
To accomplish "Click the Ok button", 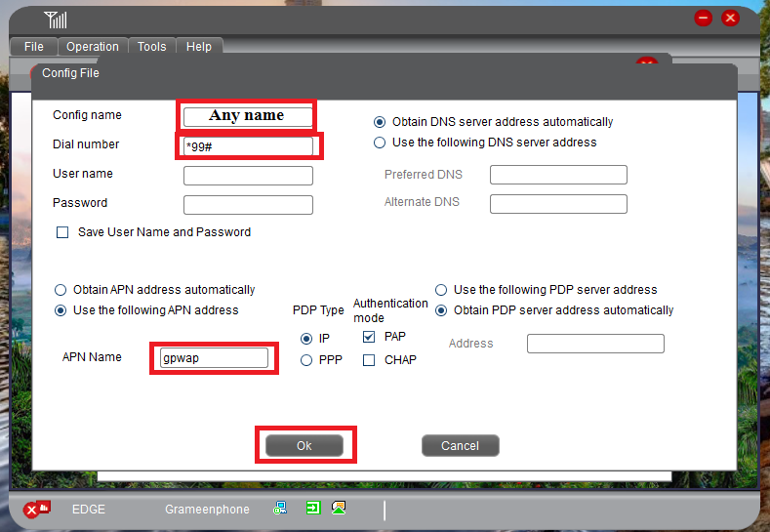I will (x=304, y=445).
